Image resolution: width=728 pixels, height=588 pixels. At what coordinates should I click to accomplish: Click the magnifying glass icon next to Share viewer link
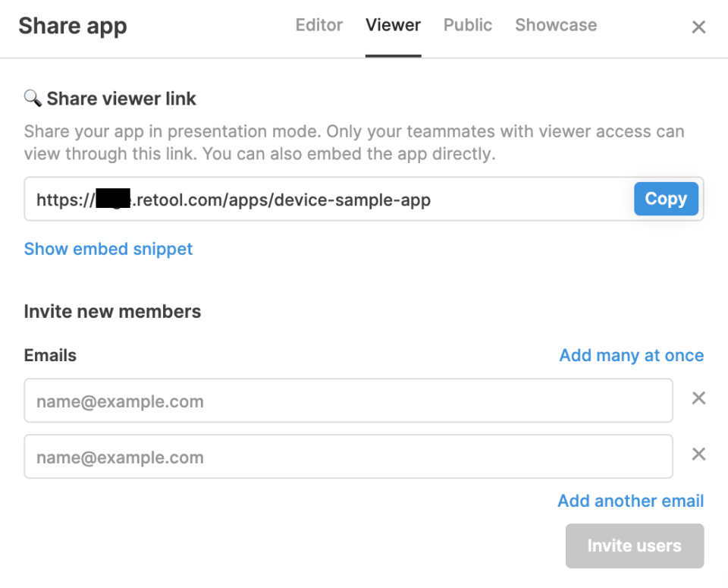32,99
